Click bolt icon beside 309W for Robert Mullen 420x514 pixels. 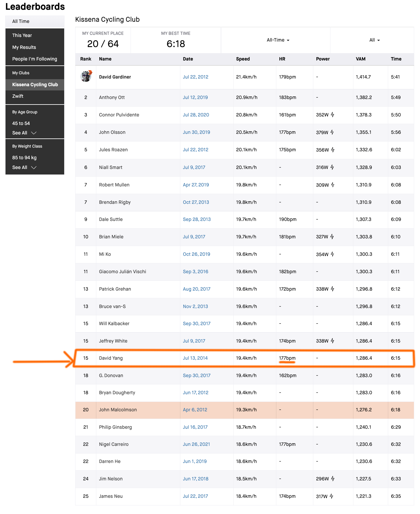[x=333, y=185]
